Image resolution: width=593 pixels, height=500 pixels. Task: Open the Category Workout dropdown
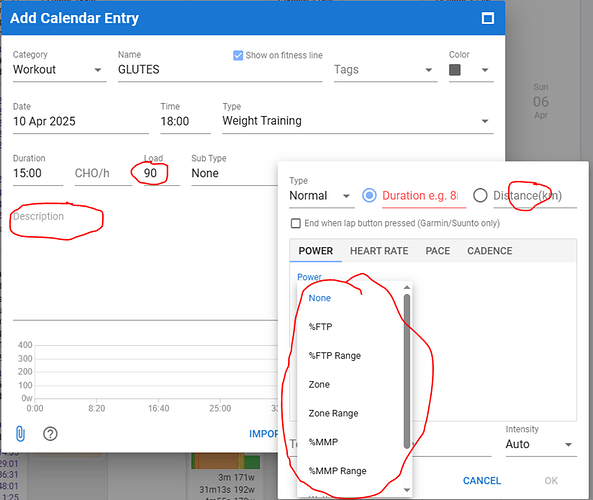pyautogui.click(x=59, y=70)
